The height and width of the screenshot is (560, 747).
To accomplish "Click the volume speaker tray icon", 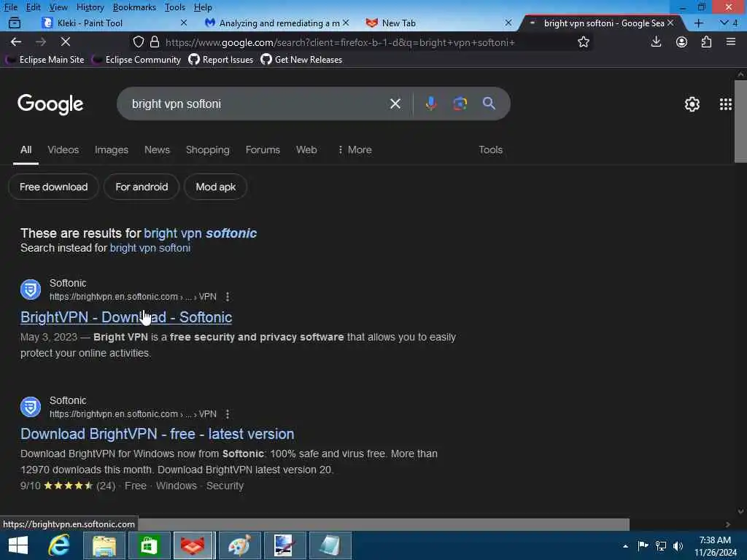I will click(678, 545).
